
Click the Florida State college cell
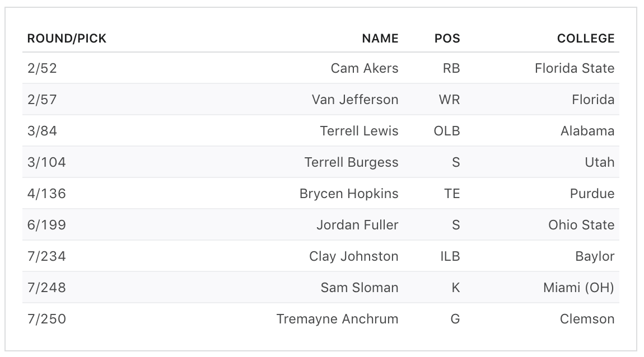point(574,68)
